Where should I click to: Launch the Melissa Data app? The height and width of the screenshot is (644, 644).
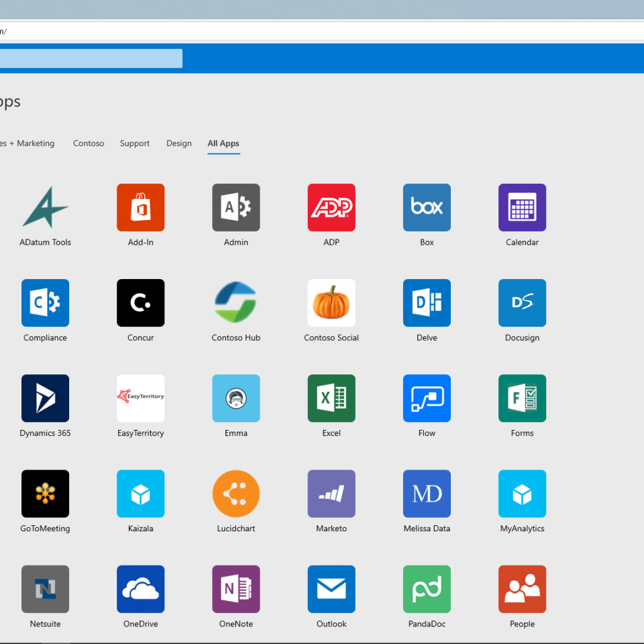(427, 494)
